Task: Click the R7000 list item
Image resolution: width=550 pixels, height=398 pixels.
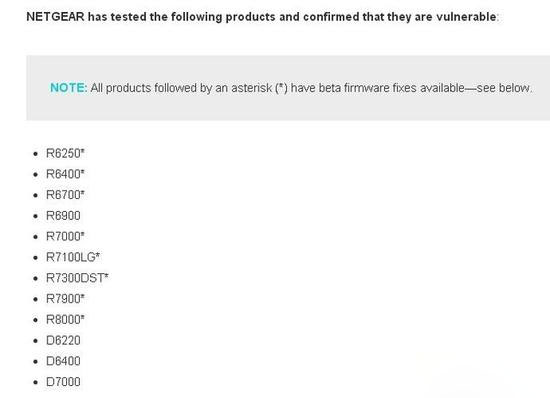Action: click(x=65, y=236)
